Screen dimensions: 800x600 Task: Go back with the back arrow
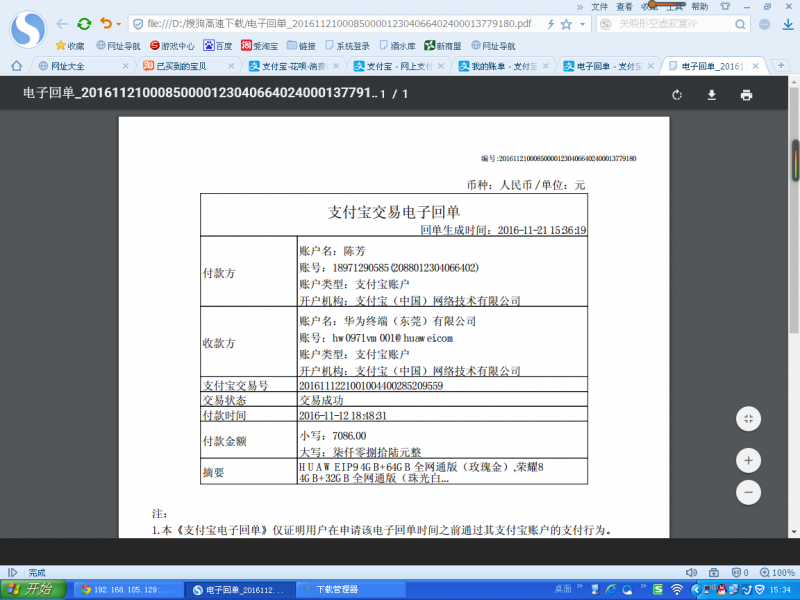62,24
